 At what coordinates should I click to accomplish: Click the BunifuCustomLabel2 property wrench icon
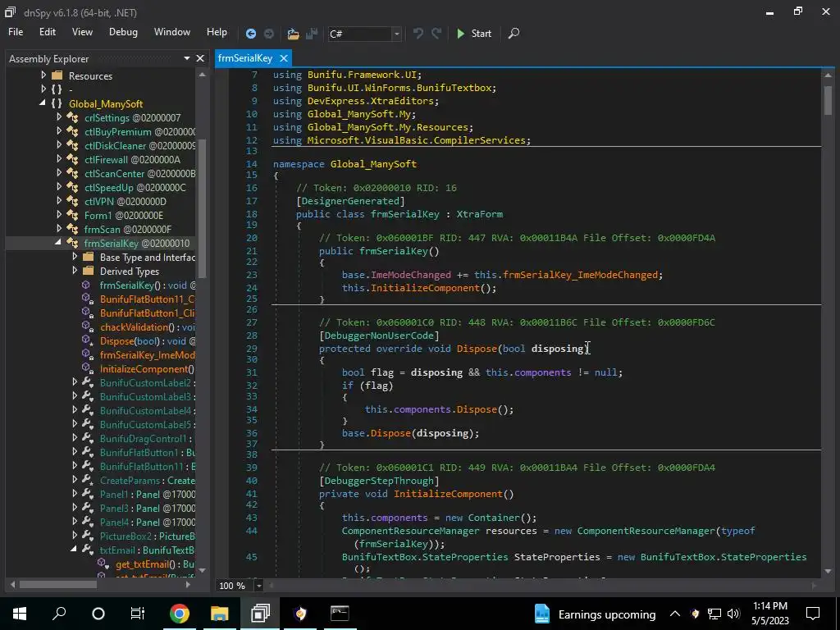(x=88, y=382)
